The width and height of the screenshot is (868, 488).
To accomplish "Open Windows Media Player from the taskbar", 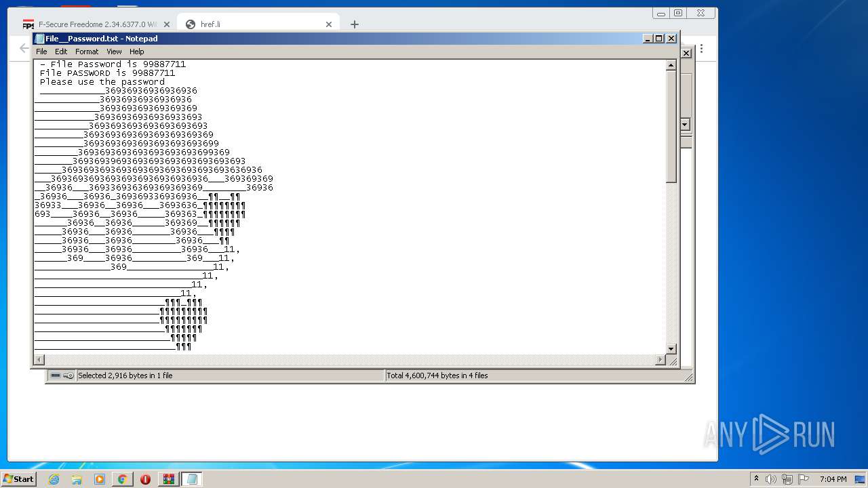I will pos(100,479).
